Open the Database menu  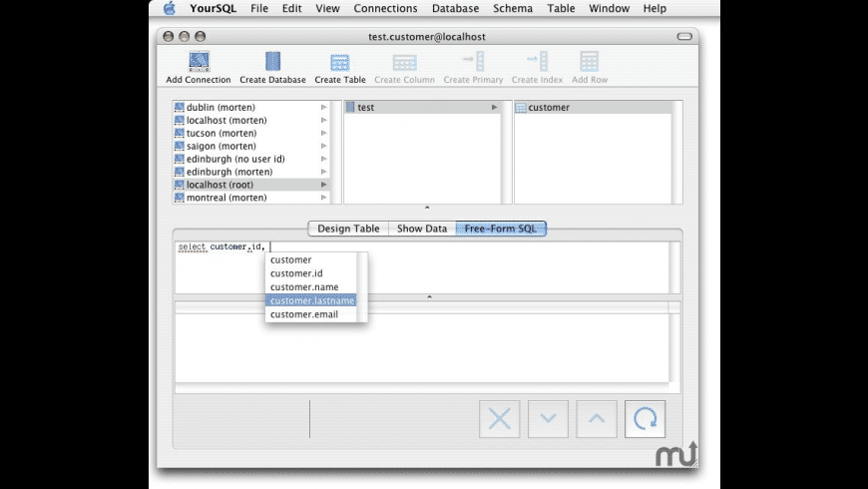click(x=456, y=8)
